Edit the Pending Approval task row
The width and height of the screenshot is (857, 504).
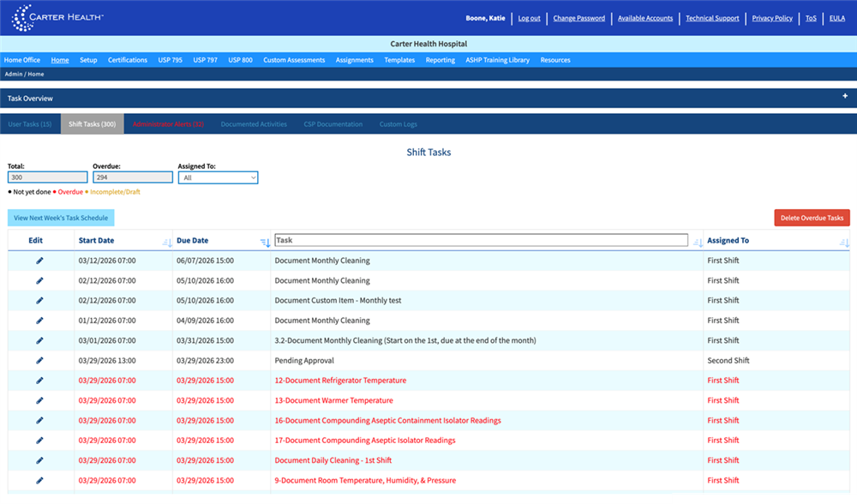pos(39,361)
